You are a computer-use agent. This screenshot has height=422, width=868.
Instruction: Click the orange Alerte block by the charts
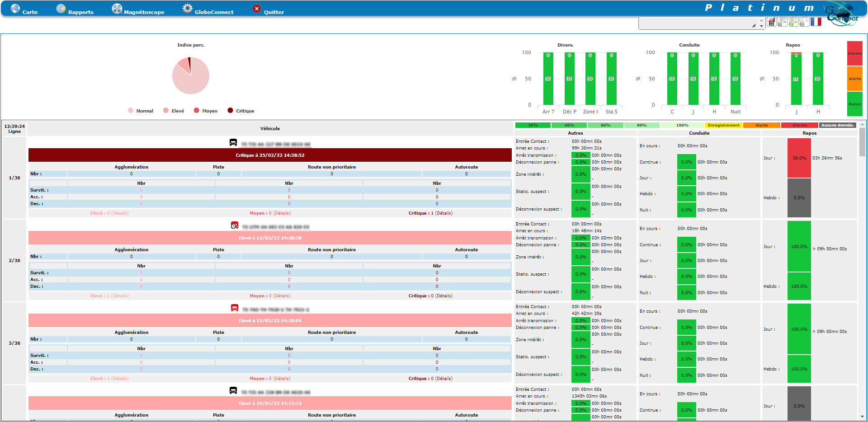[854, 79]
